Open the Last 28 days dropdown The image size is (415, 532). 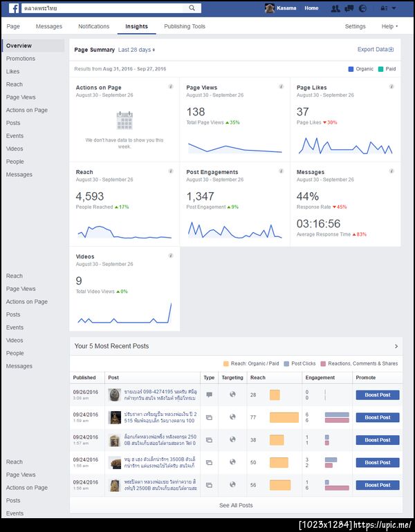(x=136, y=50)
